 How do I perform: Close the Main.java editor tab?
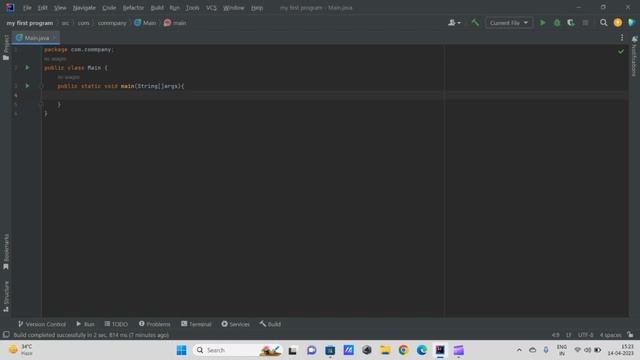[55, 38]
